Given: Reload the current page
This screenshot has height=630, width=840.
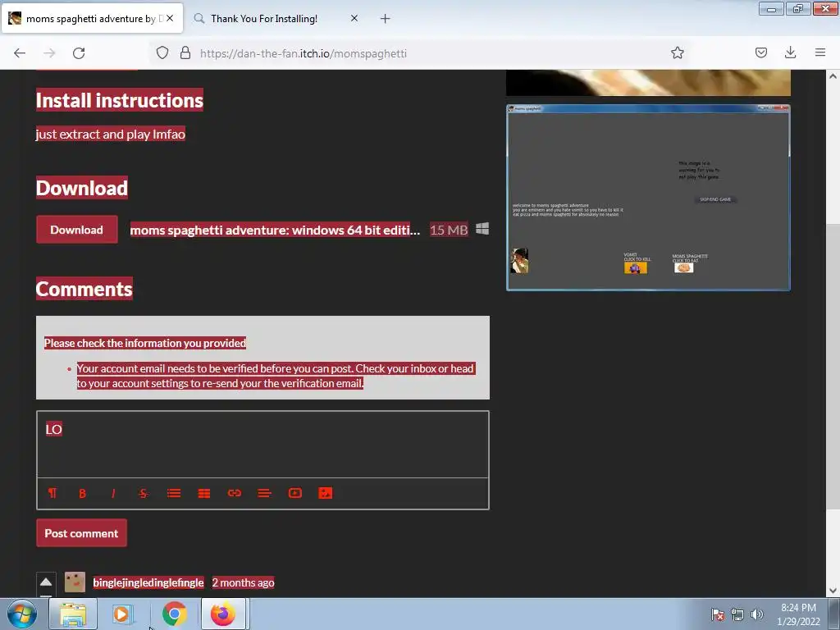Looking at the screenshot, I should (79, 53).
